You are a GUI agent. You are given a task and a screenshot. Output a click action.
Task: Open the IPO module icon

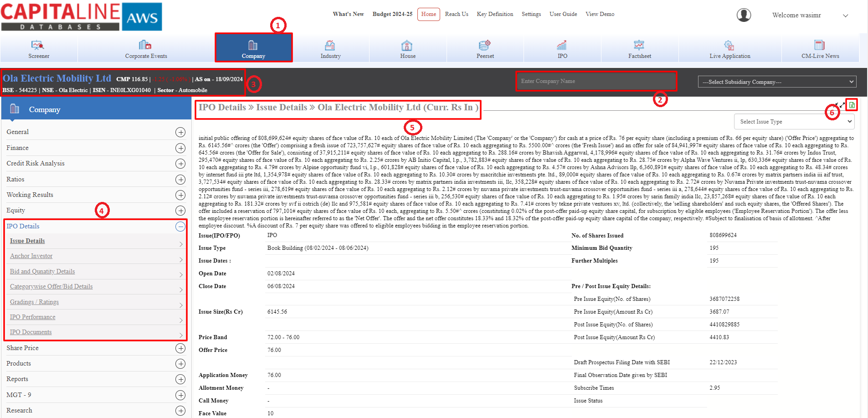click(562, 45)
